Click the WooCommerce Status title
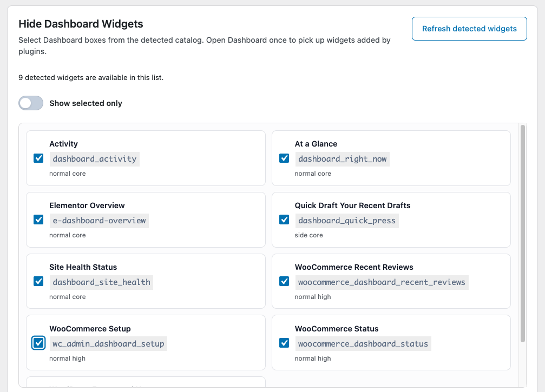Screen dimensions: 545x392 (337, 328)
